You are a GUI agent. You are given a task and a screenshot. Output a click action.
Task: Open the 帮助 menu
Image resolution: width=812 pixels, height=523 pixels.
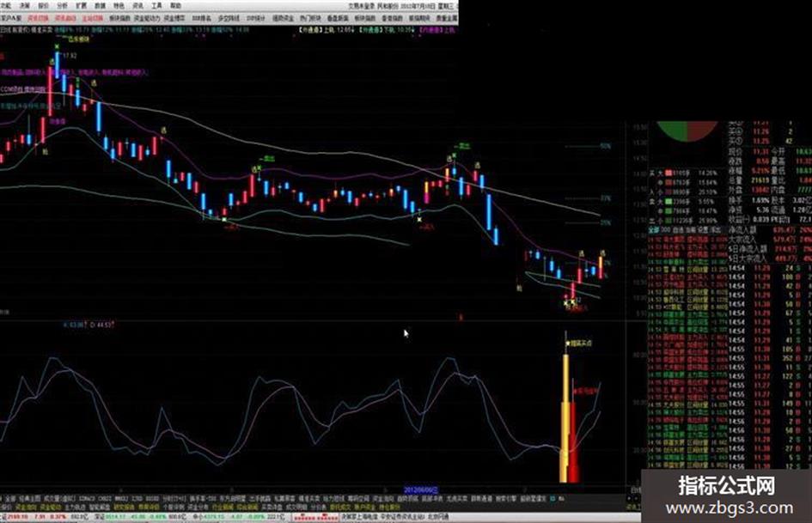click(175, 6)
